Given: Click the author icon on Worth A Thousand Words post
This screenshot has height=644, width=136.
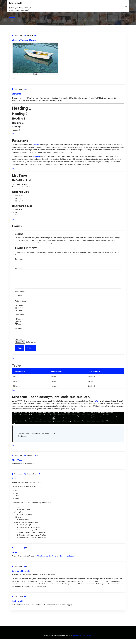Looking at the screenshot, I should pos(13,36).
